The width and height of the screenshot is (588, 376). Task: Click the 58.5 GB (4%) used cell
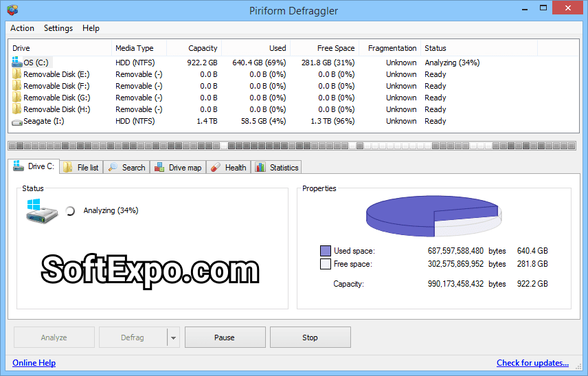[x=264, y=121]
